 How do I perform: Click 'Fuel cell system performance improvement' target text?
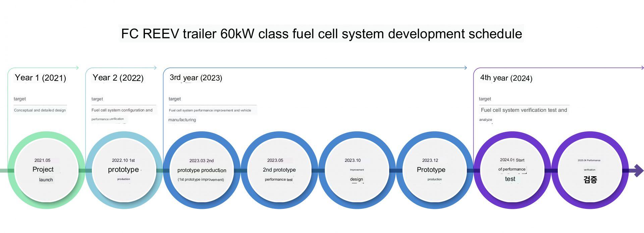(x=210, y=110)
